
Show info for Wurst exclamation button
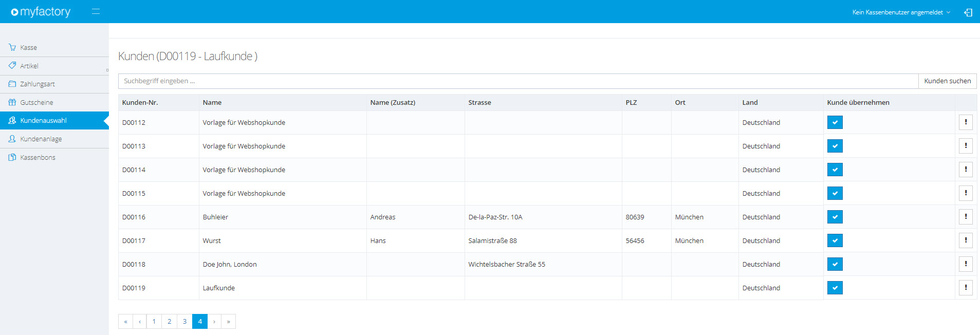coord(966,240)
